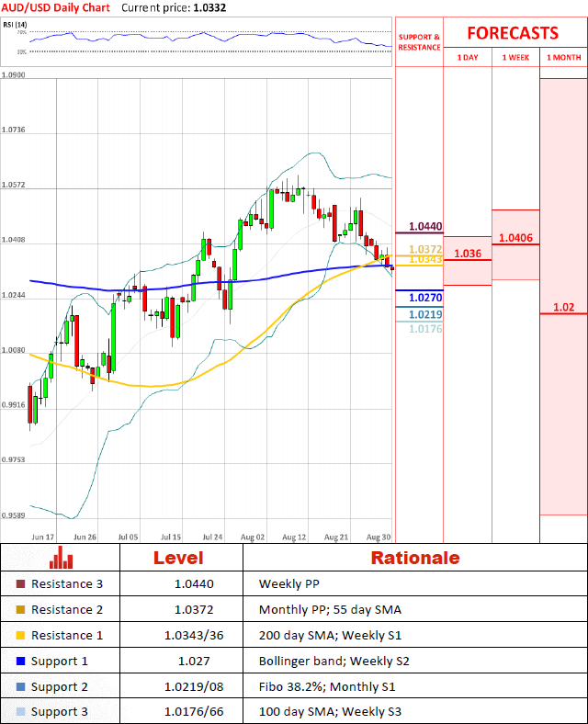Click the 1.036 one-day forecast value

pyautogui.click(x=467, y=253)
